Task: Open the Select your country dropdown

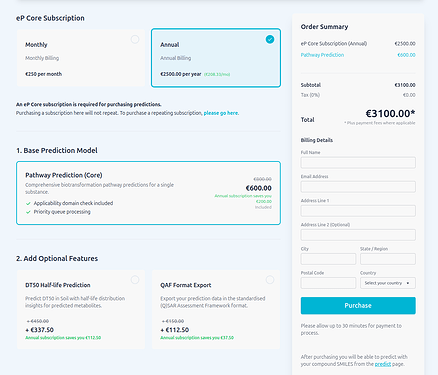Action: tap(388, 283)
